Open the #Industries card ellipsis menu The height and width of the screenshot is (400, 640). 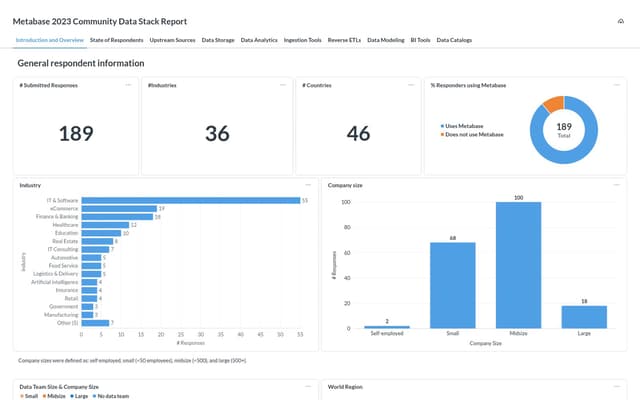tap(283, 85)
